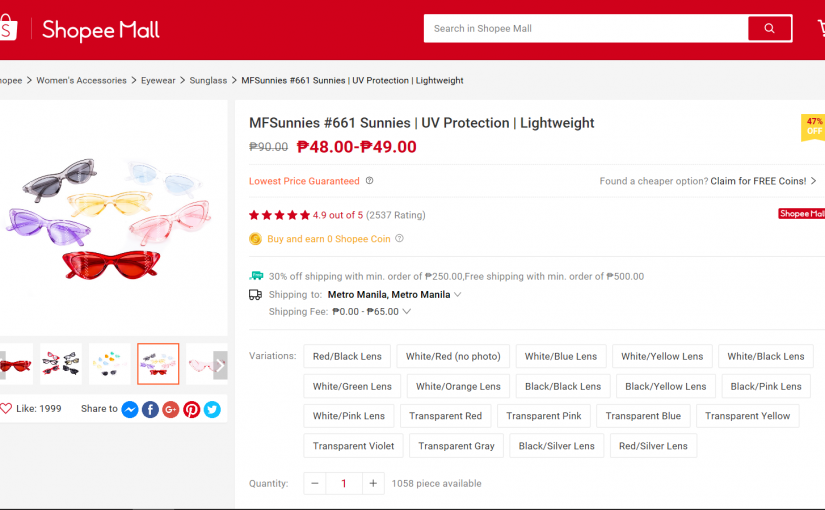Click Buy and earn Shopee Coin text
Screen dimensions: 825x510
329,239
